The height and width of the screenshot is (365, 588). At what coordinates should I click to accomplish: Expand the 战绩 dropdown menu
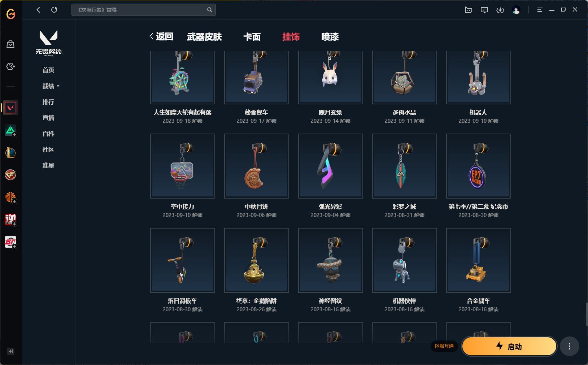point(51,86)
